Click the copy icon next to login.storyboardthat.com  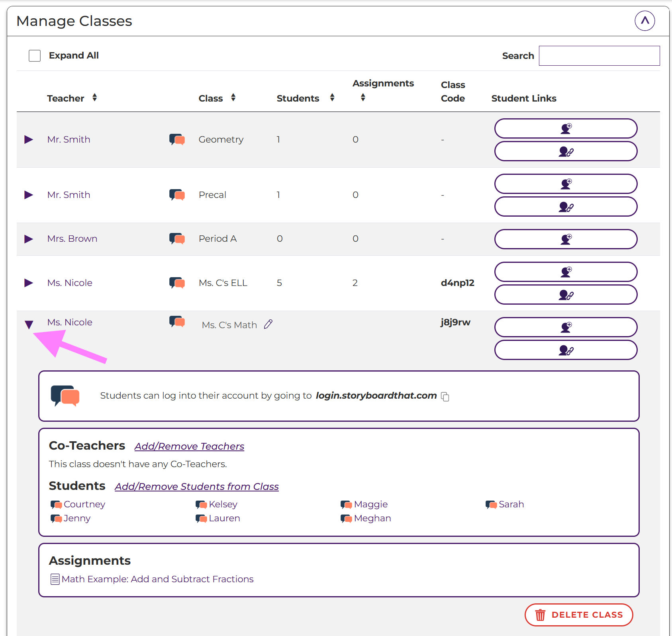click(x=445, y=397)
